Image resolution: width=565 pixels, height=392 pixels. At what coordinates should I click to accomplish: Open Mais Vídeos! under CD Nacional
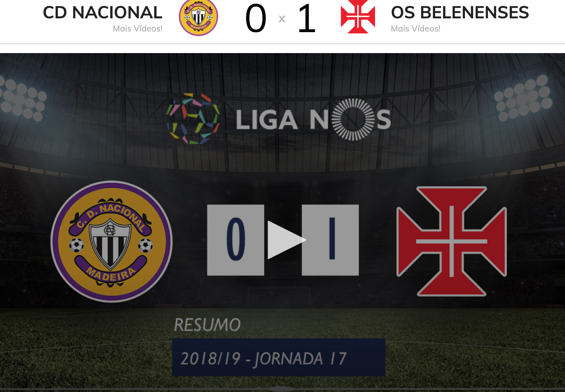[x=137, y=29]
